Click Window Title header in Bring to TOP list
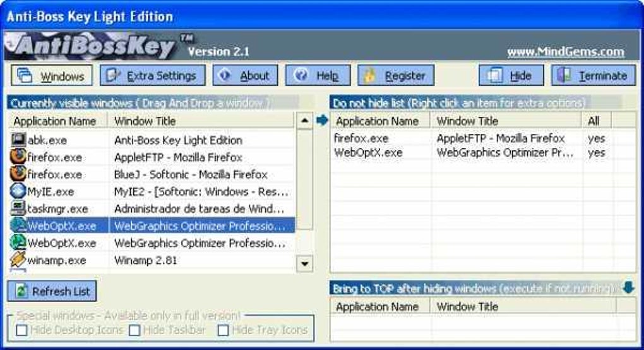The image size is (644, 350). click(x=523, y=306)
